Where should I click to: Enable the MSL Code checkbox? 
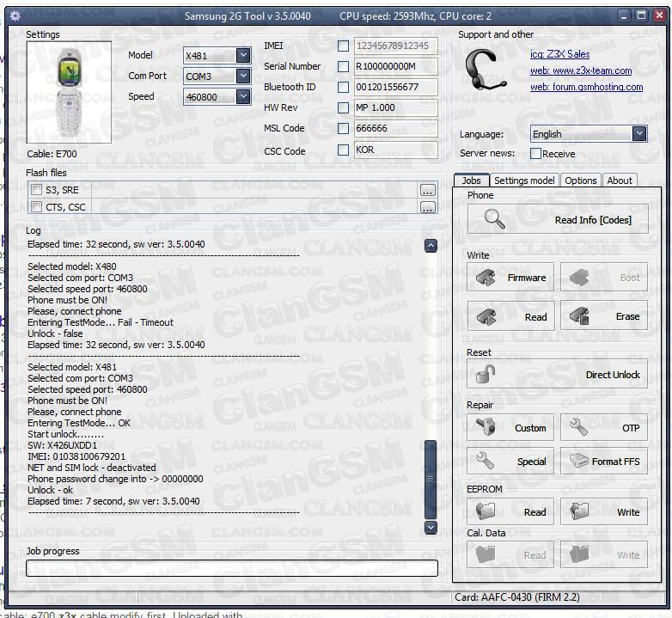click(x=343, y=128)
